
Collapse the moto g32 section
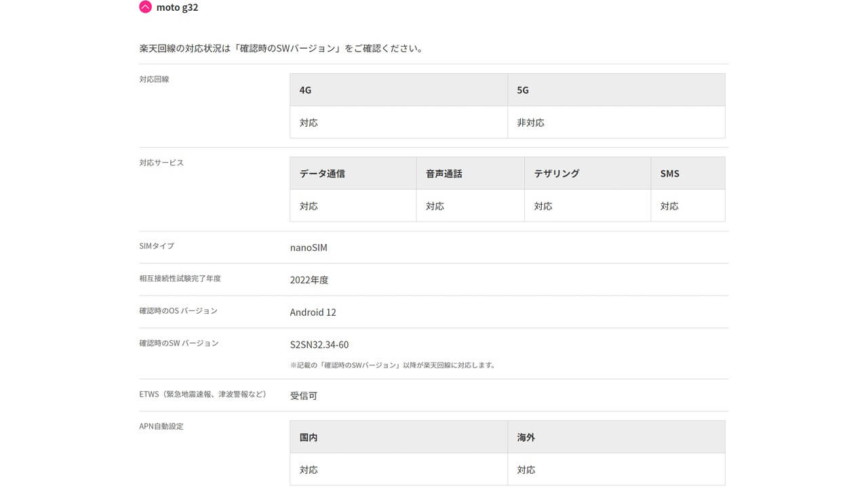144,7
